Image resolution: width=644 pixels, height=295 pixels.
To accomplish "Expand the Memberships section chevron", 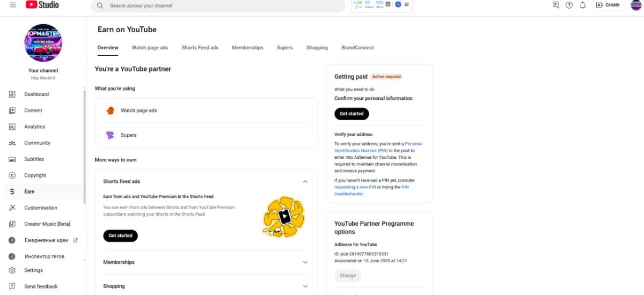I will coord(305,262).
